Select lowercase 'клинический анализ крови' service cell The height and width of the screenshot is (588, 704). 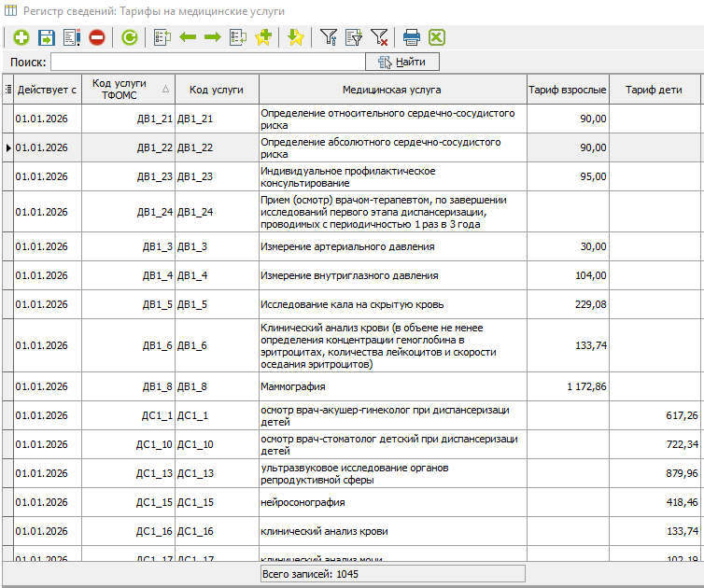tap(392, 531)
